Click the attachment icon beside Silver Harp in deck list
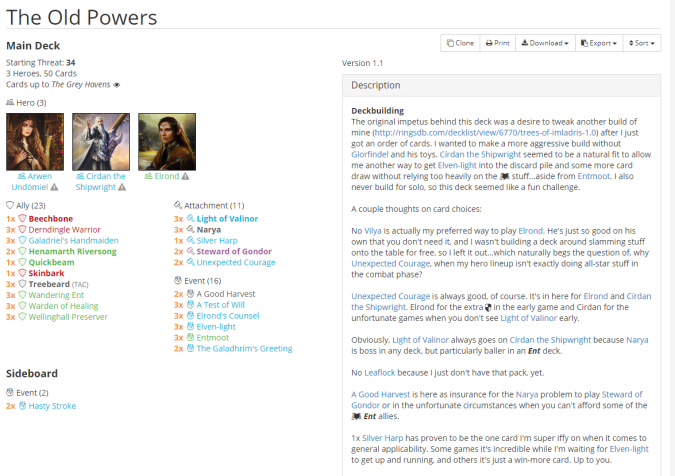 click(x=190, y=240)
